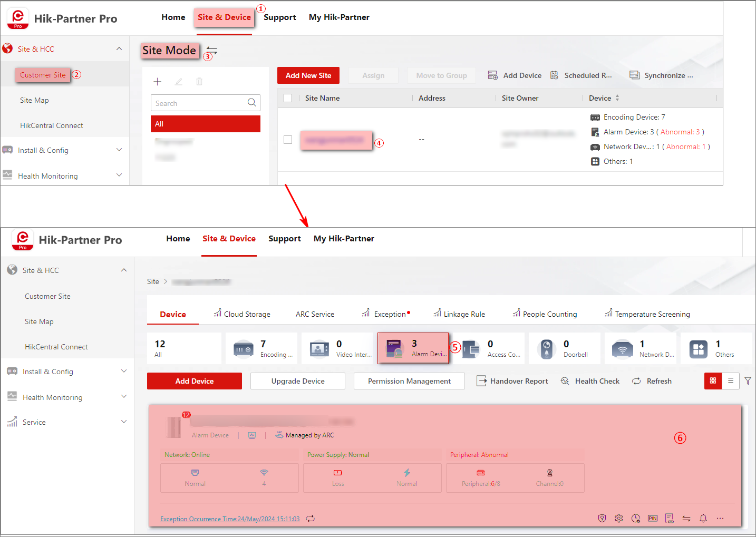
Task: Click the filter funnel icon above the device card
Action: [x=748, y=380]
